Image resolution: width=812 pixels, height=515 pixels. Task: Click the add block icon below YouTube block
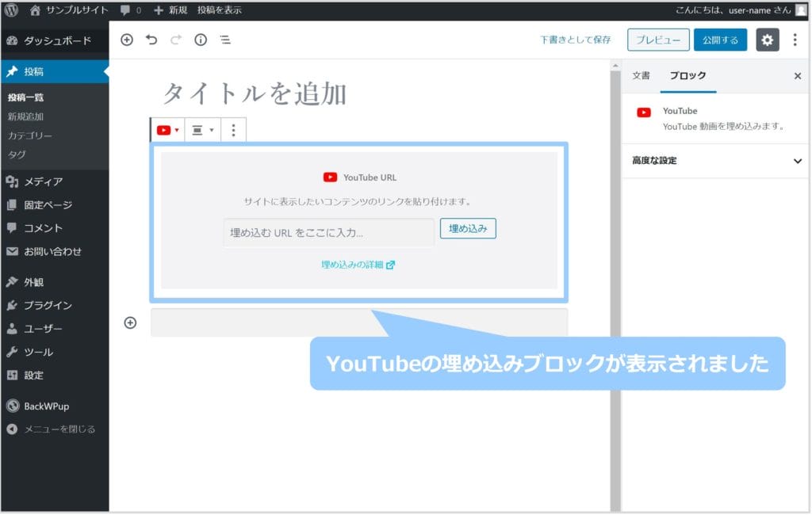[131, 323]
